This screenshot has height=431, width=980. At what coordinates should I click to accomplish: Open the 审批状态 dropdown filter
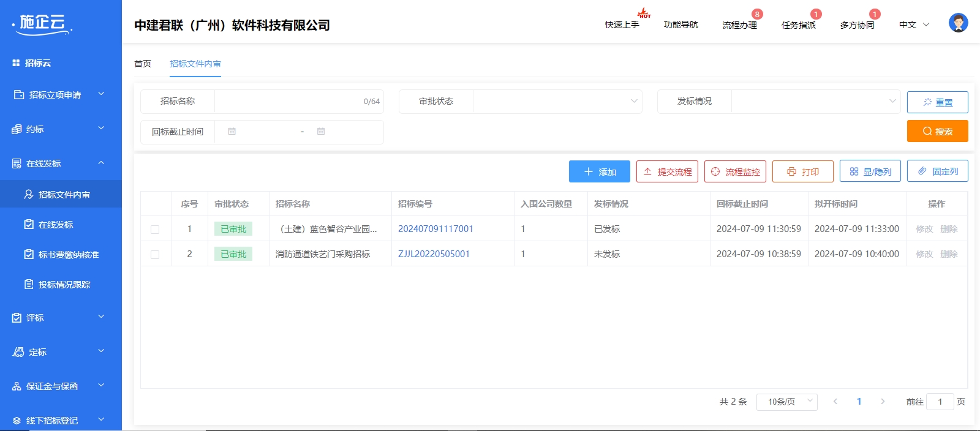557,102
